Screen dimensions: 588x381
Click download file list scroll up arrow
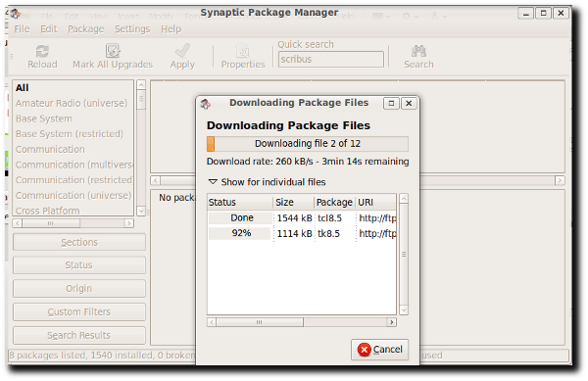[x=404, y=199]
